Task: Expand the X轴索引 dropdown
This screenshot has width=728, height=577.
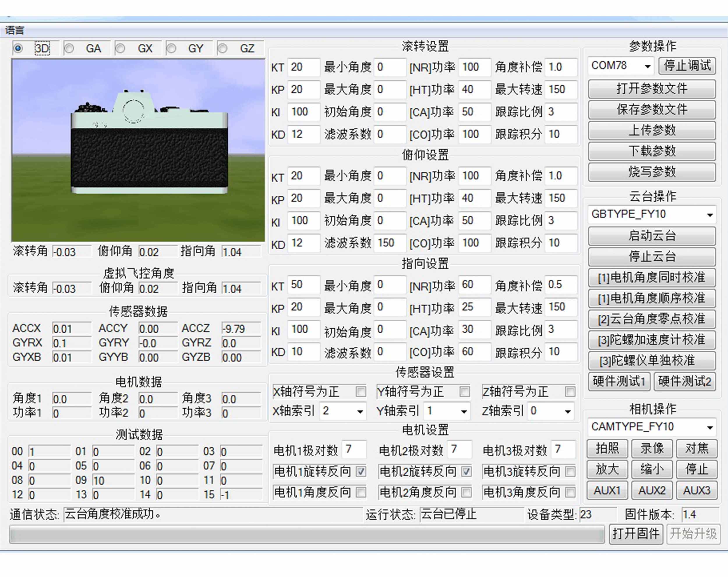Action: 360,412
